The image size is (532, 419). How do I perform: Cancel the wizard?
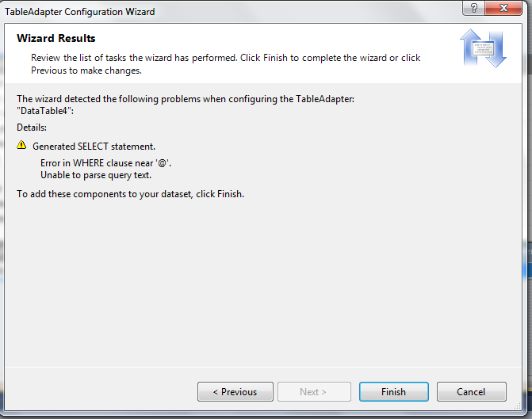(x=471, y=392)
